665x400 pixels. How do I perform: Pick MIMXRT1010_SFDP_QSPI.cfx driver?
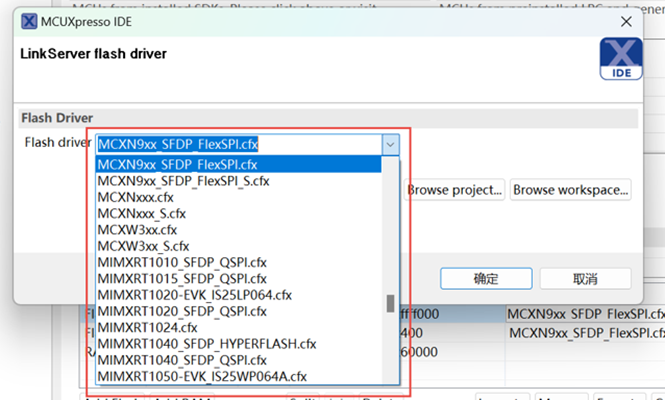(238, 263)
